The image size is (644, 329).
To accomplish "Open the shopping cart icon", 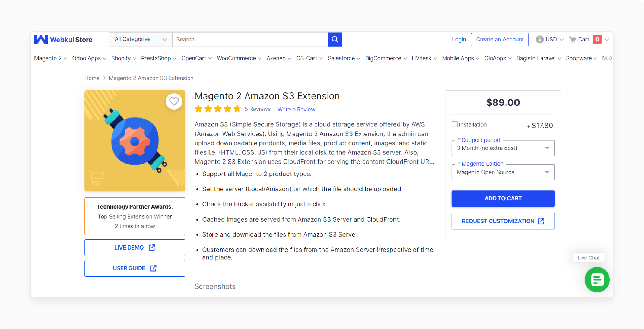I will coord(573,39).
